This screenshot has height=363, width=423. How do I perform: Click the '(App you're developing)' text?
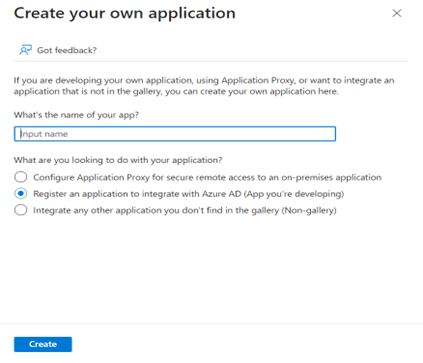point(294,194)
